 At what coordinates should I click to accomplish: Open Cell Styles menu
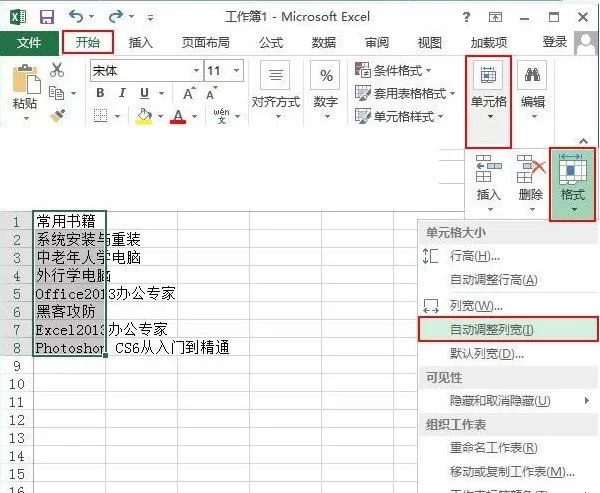coord(399,116)
